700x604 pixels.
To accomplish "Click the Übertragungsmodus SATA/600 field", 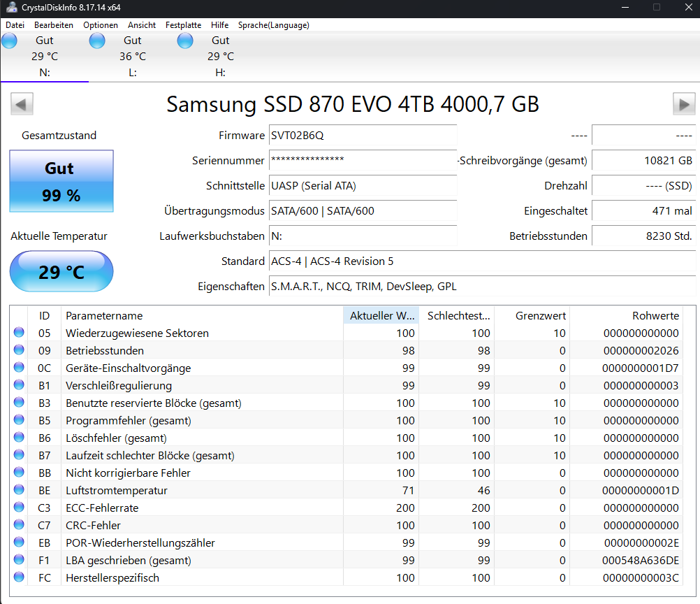I will pyautogui.click(x=363, y=211).
